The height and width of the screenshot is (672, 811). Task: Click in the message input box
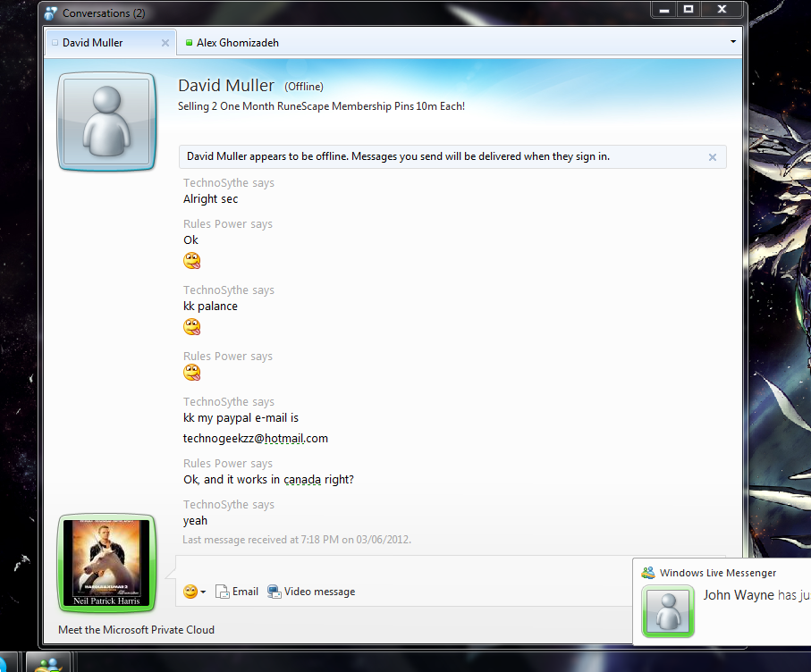[403, 567]
